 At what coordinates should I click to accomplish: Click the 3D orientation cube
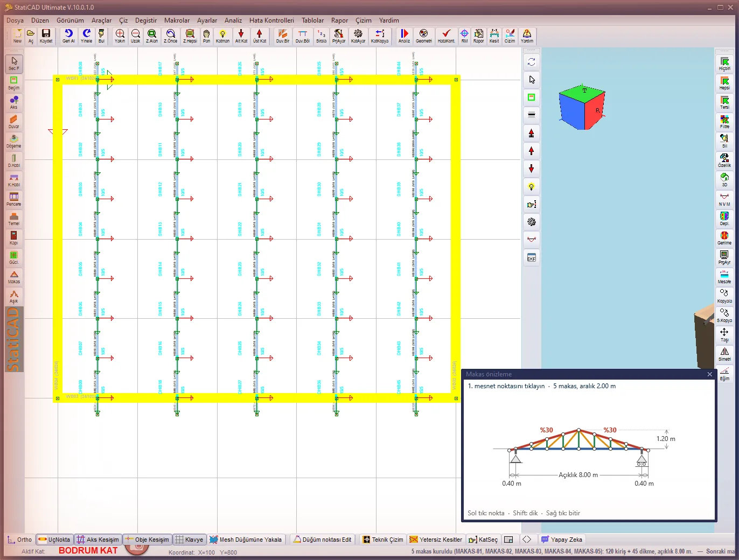tap(583, 107)
